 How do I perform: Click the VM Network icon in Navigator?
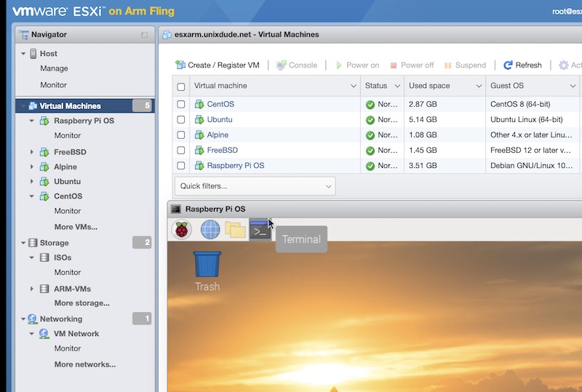click(44, 333)
